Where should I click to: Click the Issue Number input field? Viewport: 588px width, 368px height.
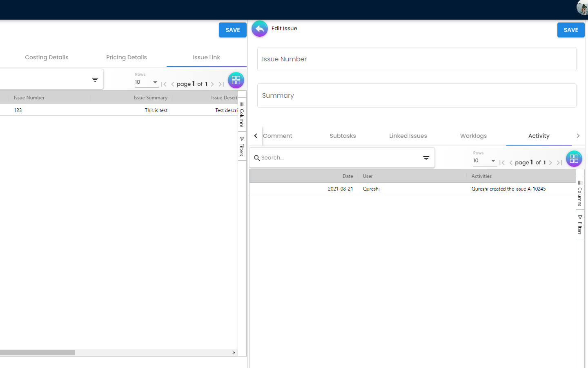(416, 59)
